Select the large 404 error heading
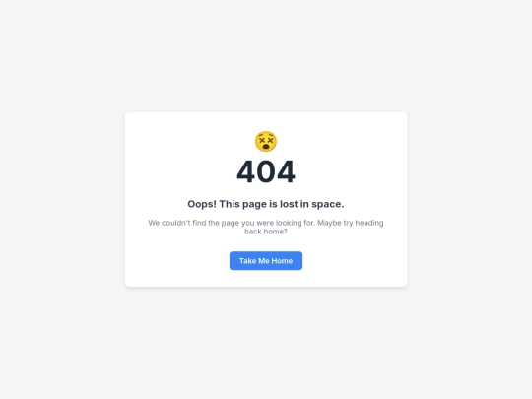 click(x=266, y=171)
